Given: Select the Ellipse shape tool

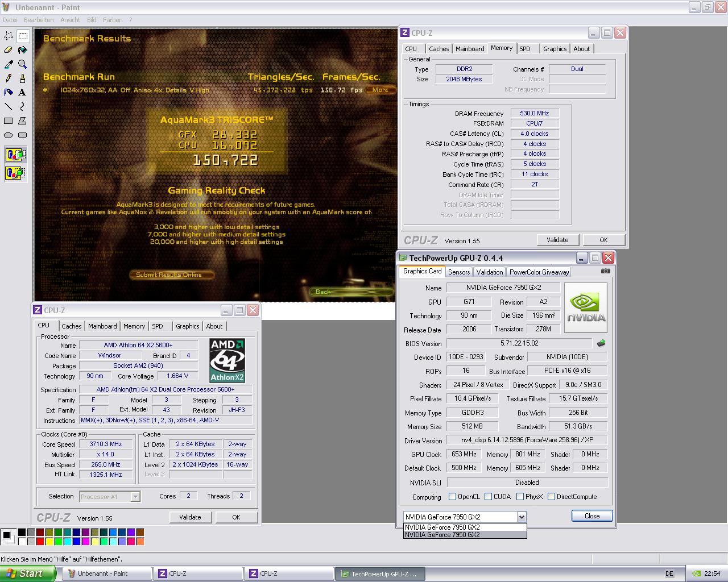Looking at the screenshot, I should click(9, 135).
